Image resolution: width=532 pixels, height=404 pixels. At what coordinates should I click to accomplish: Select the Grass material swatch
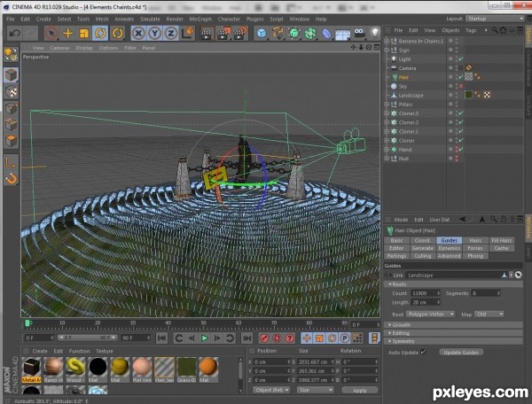[x=186, y=367]
